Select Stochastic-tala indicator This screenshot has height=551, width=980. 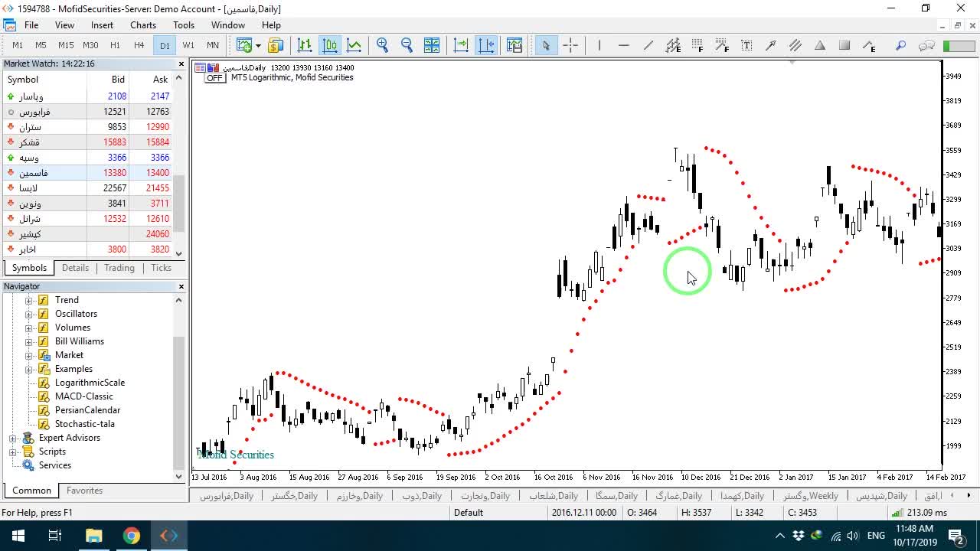click(x=85, y=424)
